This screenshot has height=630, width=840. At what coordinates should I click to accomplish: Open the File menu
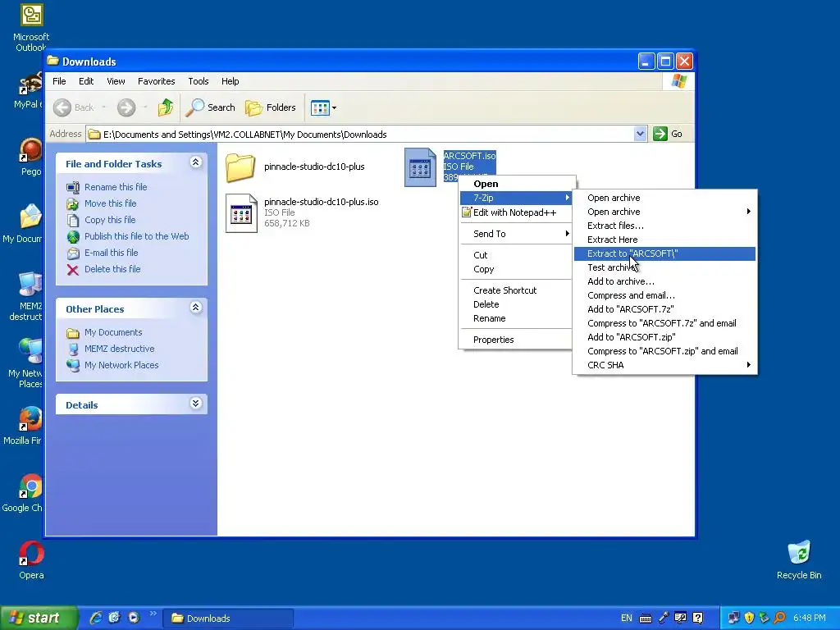(59, 81)
